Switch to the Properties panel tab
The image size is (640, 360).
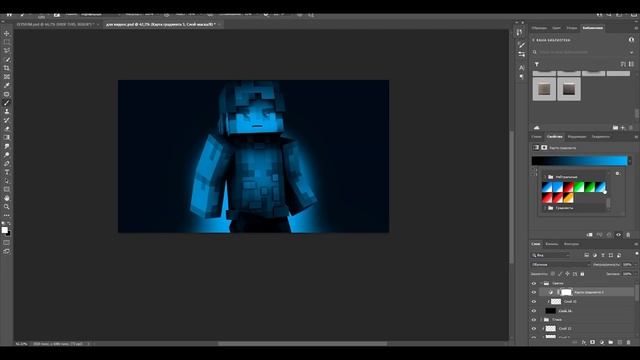click(x=554, y=137)
